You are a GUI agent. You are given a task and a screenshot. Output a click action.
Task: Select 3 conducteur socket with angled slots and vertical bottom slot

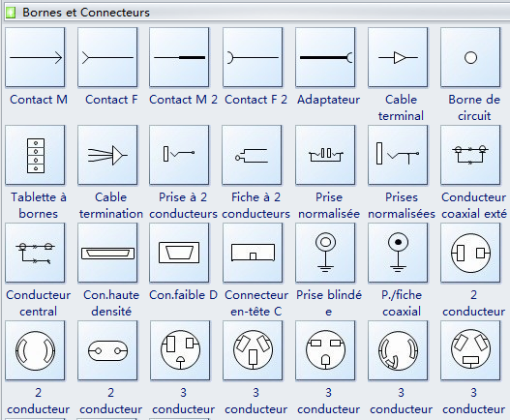point(253,350)
